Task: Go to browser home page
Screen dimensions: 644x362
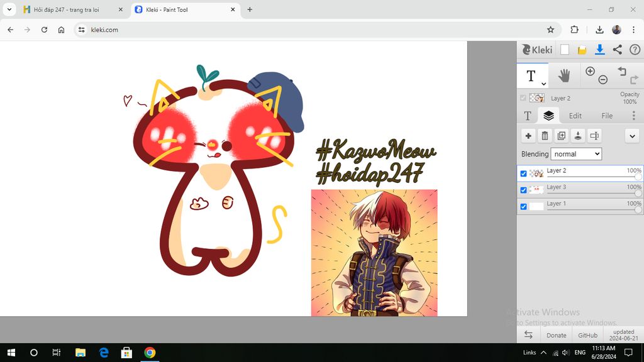Action: (61, 30)
